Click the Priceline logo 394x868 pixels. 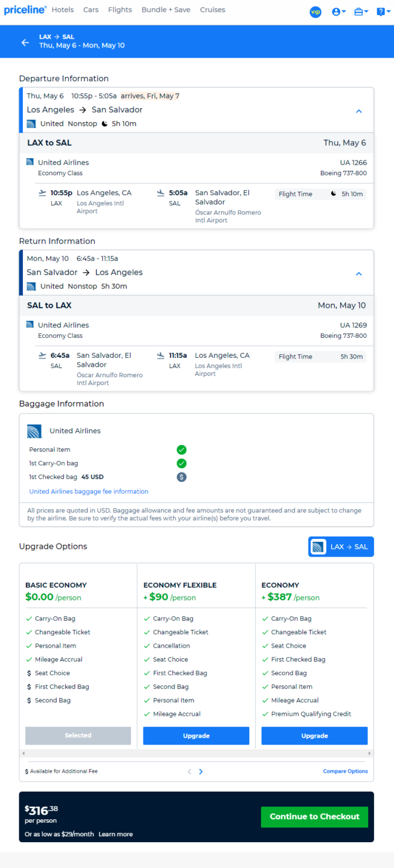25,10
